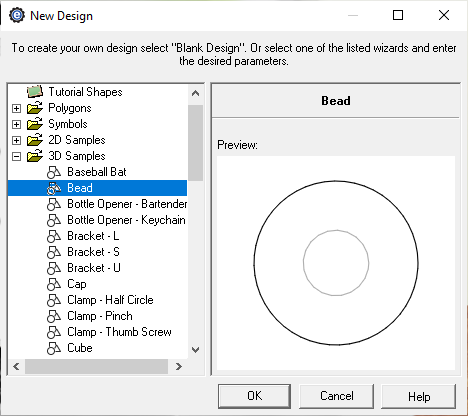Click the shape icon beside Cube
The height and width of the screenshot is (416, 468).
[x=54, y=348]
